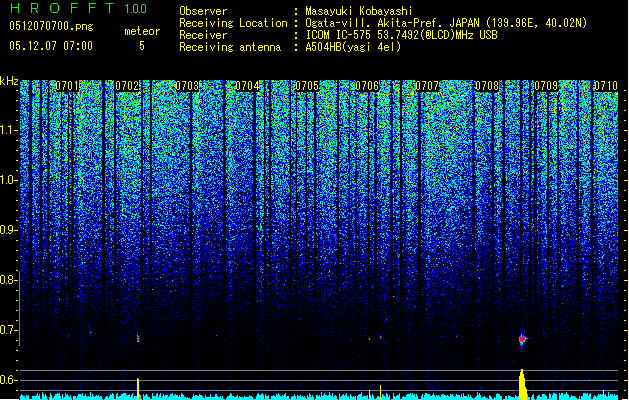Click the 0.7 frequency axis label
Image resolution: width=629 pixels, height=400 pixels.
tap(8, 330)
